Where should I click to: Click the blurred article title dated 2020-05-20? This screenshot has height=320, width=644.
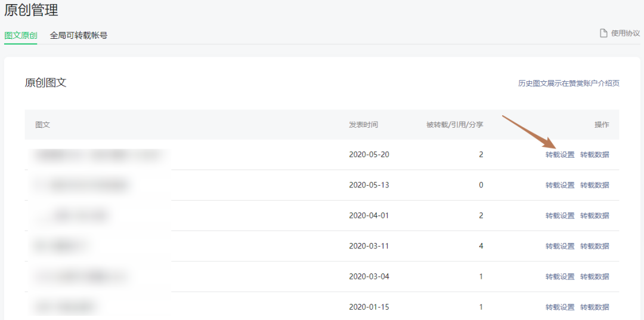(98, 155)
